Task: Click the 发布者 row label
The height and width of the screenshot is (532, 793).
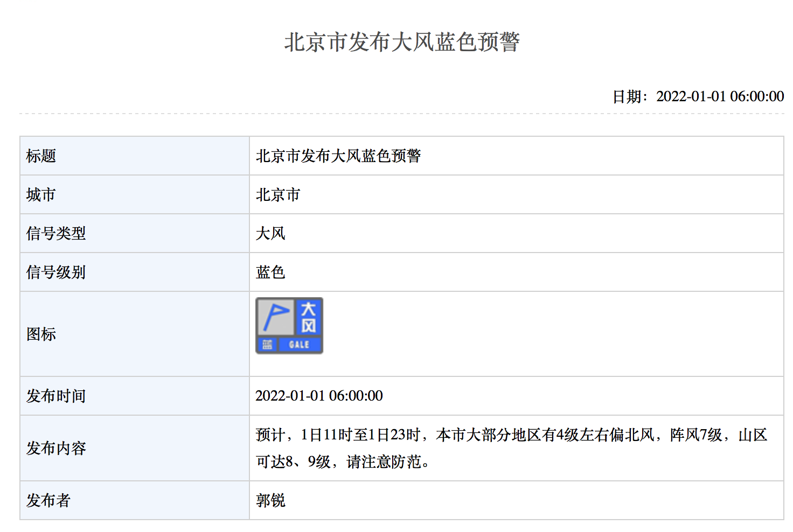Action: [48, 501]
